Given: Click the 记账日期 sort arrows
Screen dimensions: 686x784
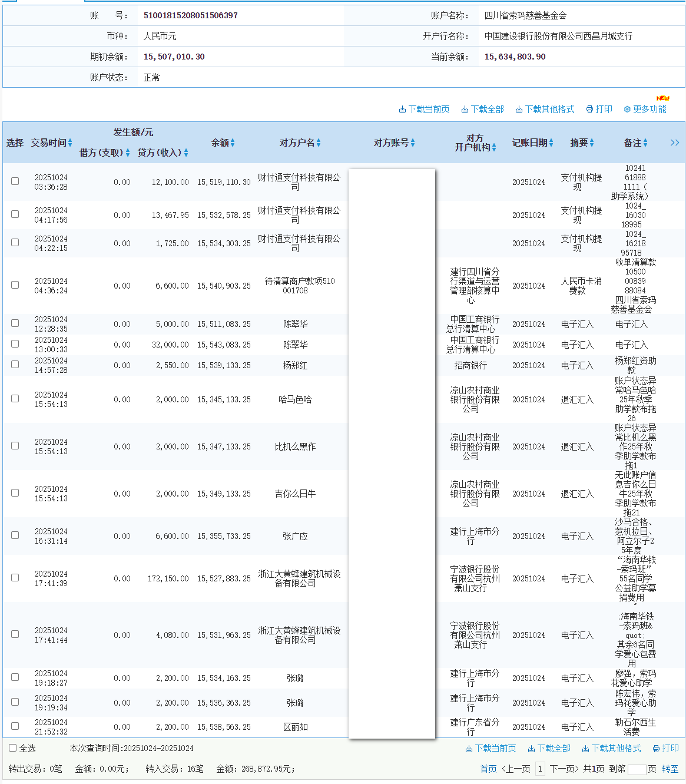Looking at the screenshot, I should (550, 142).
